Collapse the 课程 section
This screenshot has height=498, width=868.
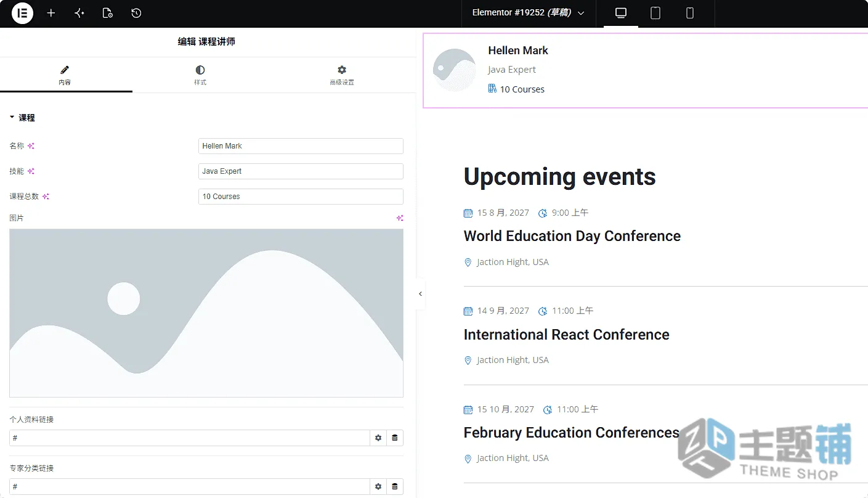(x=22, y=118)
